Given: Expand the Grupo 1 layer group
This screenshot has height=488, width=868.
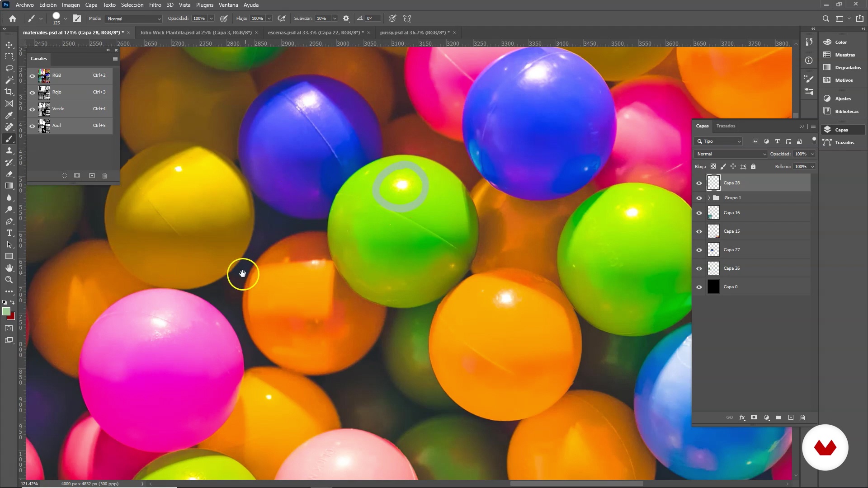Looking at the screenshot, I should (709, 198).
